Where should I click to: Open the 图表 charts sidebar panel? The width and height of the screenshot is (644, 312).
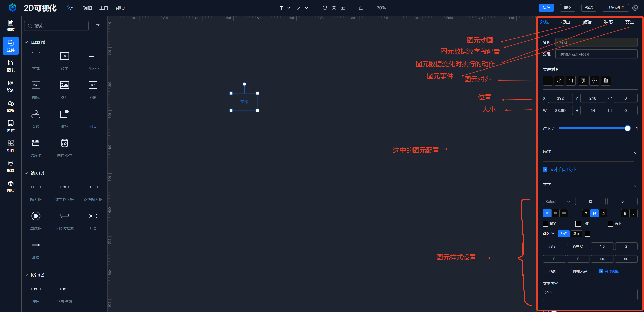point(11,66)
